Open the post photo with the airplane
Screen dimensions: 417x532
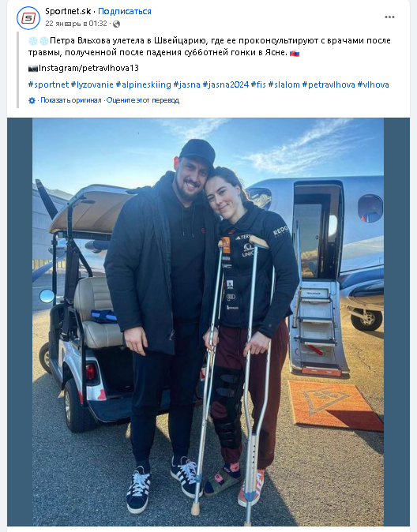tap(208, 321)
